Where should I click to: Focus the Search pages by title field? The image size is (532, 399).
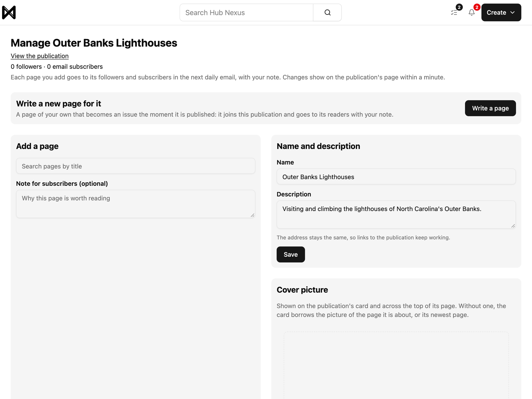[x=136, y=166]
